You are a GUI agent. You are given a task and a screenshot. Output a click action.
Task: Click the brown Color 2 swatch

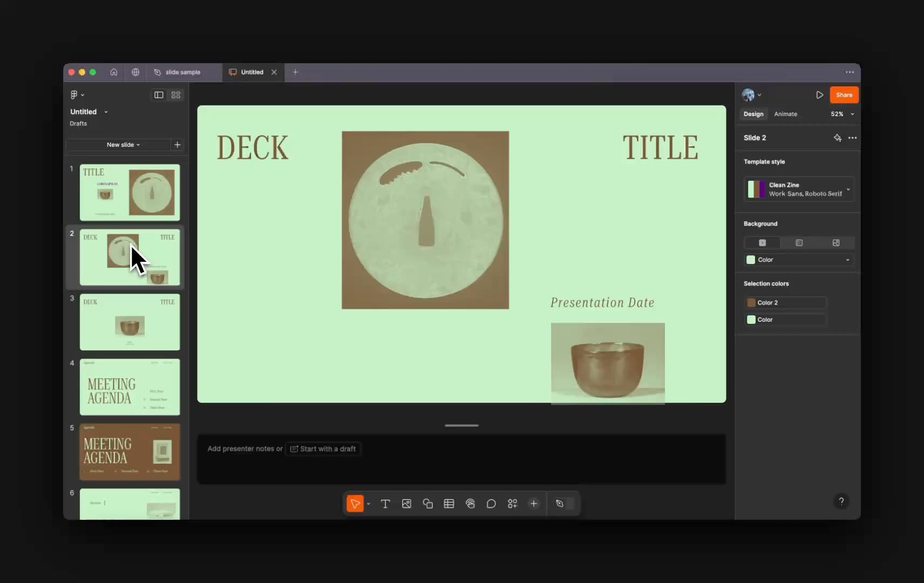point(751,303)
